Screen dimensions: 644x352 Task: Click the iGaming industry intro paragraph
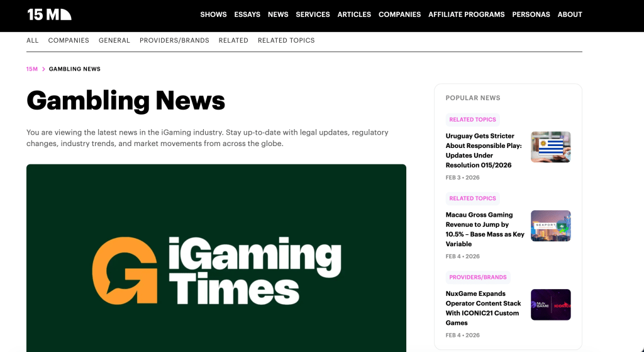208,138
